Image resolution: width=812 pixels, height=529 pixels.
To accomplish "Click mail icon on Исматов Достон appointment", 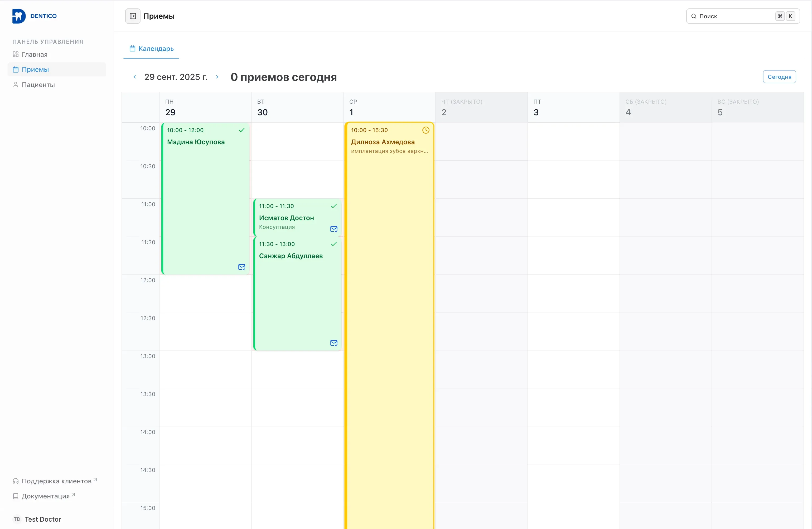I will point(334,229).
